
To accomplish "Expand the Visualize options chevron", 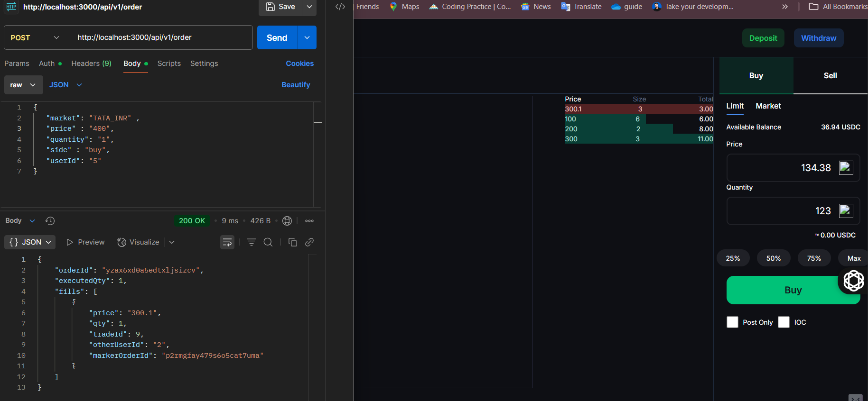I will coord(172,242).
